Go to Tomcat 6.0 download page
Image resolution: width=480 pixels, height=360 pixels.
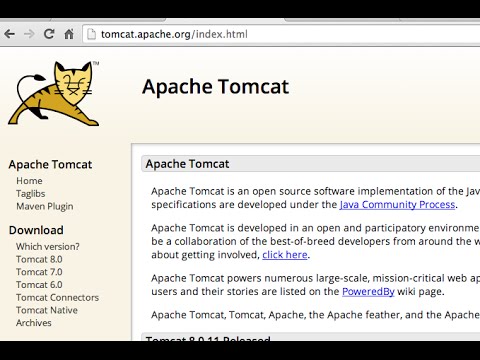pos(39,285)
